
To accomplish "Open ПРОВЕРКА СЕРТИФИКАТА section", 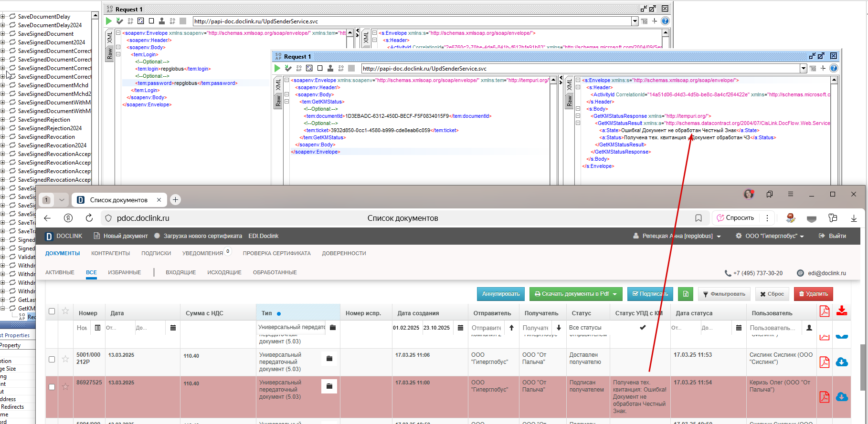I will click(276, 253).
